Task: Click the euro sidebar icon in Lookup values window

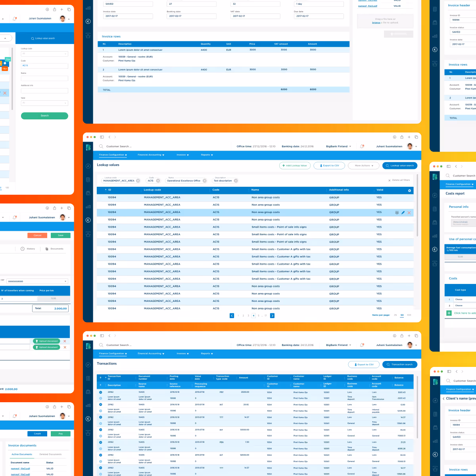Action: click(x=88, y=220)
